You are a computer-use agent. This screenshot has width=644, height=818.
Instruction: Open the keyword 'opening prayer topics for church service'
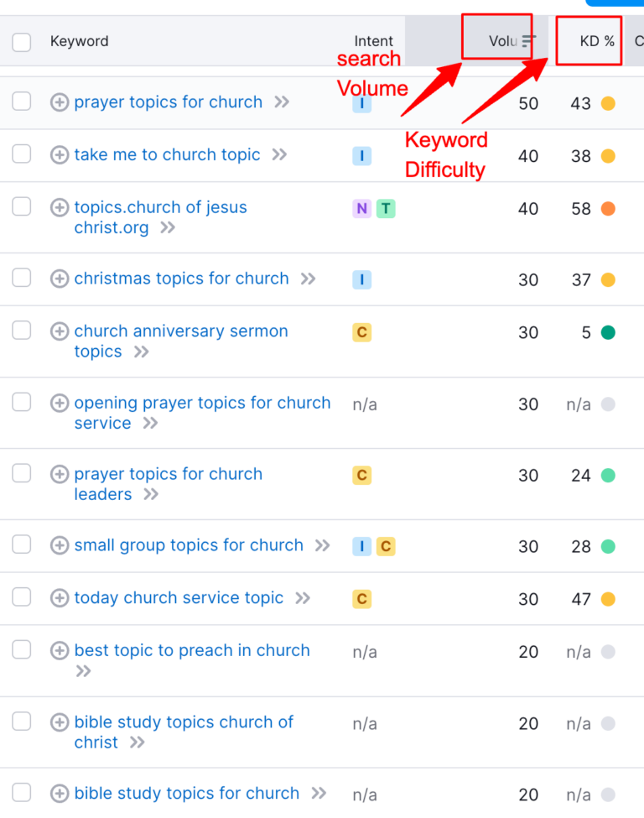(201, 403)
